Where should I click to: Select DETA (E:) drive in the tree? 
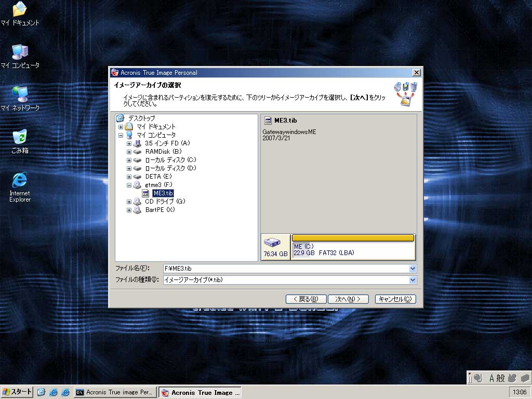(158, 177)
